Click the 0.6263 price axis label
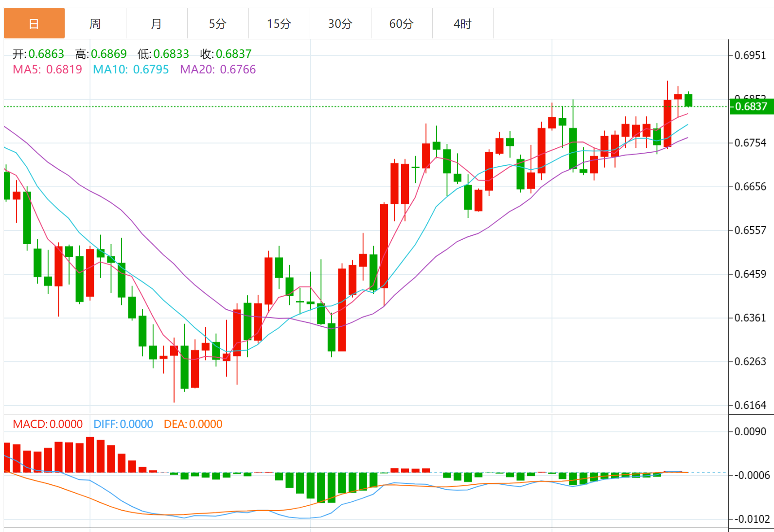The width and height of the screenshot is (774, 532). (x=750, y=362)
